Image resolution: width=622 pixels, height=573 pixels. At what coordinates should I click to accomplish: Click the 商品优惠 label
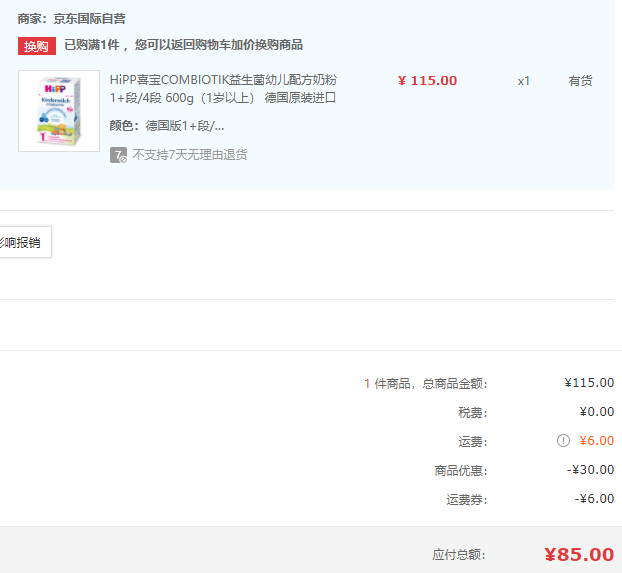pyautogui.click(x=461, y=471)
